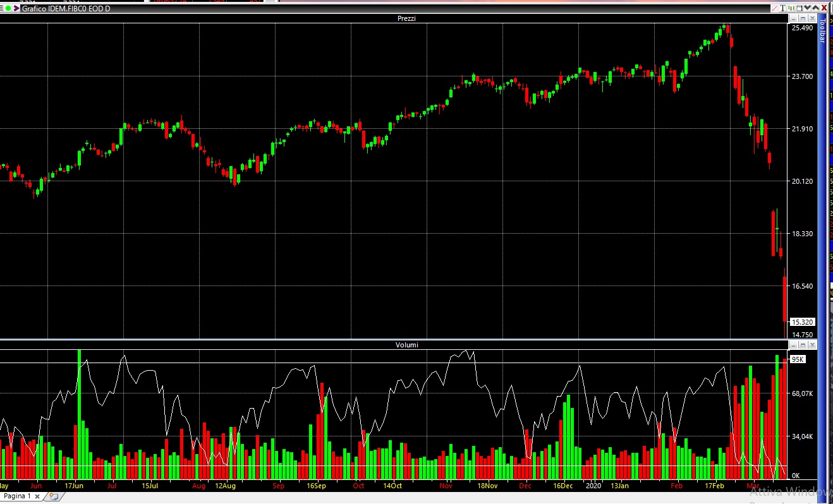Click the 15Jul date label
The height and width of the screenshot is (504, 833).
149,486
